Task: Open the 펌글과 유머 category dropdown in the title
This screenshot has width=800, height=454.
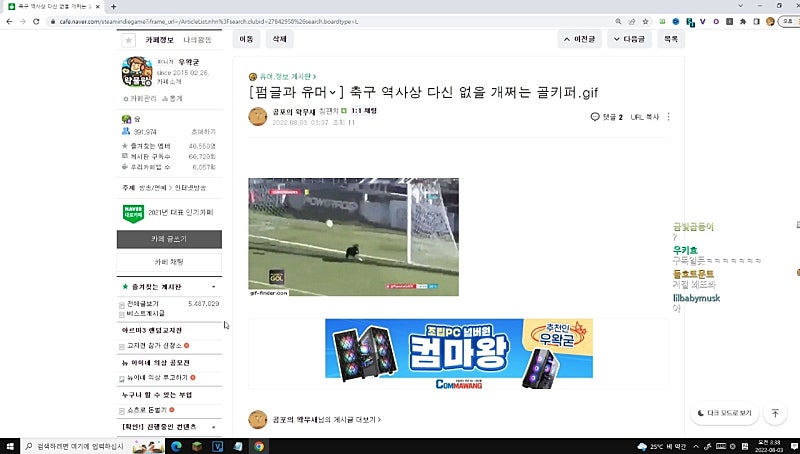Action: [333, 93]
